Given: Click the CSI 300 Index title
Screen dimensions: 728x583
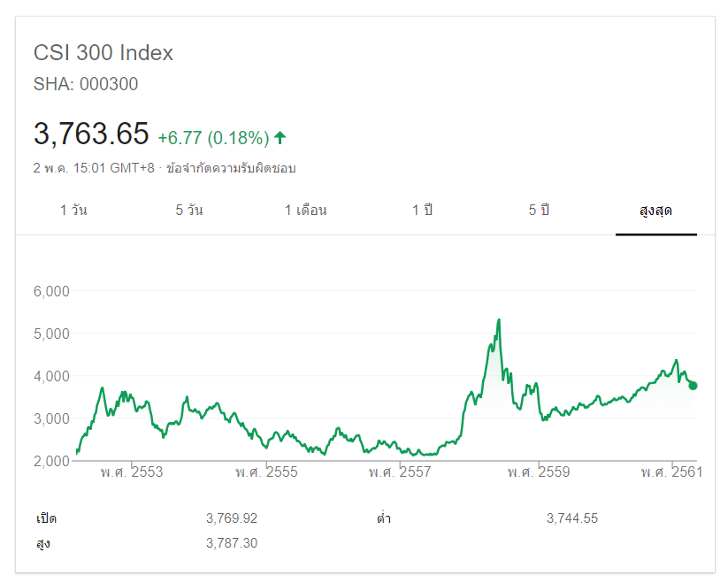Looking at the screenshot, I should (x=103, y=53).
